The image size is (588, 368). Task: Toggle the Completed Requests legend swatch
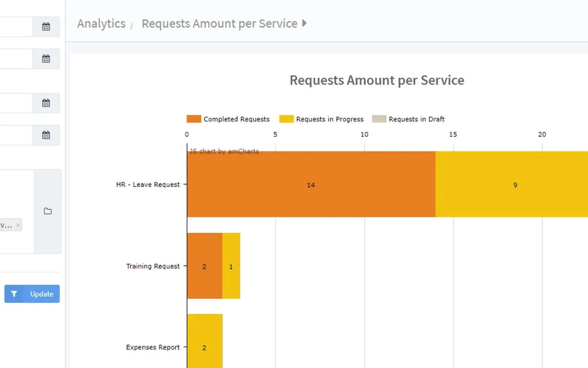[x=194, y=119]
